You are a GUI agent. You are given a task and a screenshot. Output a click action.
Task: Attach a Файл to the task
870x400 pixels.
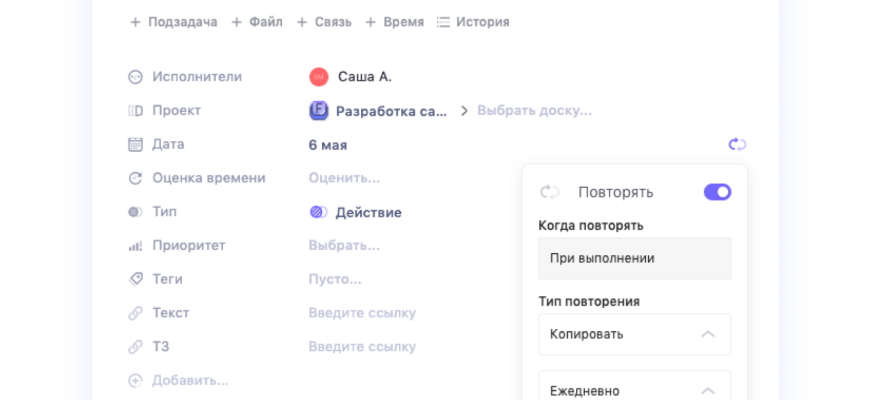click(257, 22)
